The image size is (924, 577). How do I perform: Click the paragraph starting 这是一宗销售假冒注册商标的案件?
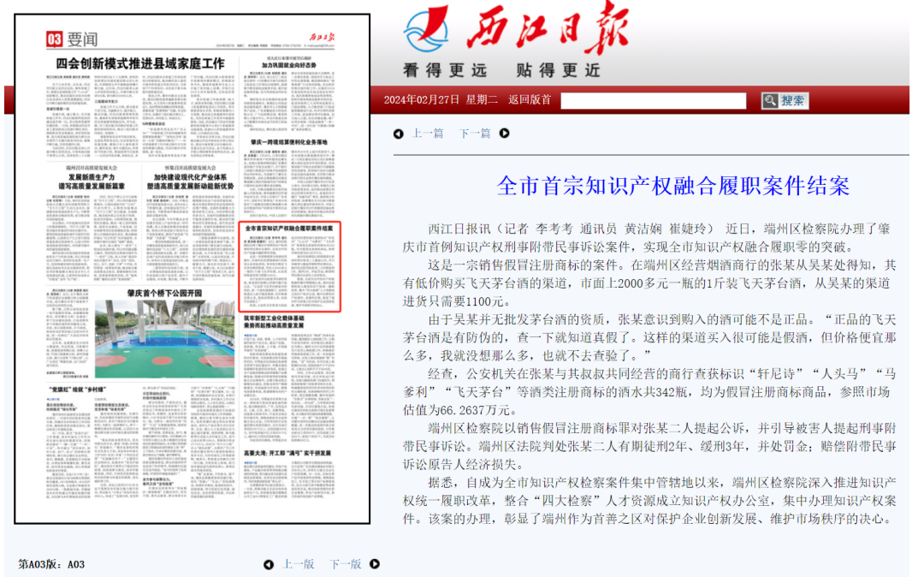coord(649,283)
